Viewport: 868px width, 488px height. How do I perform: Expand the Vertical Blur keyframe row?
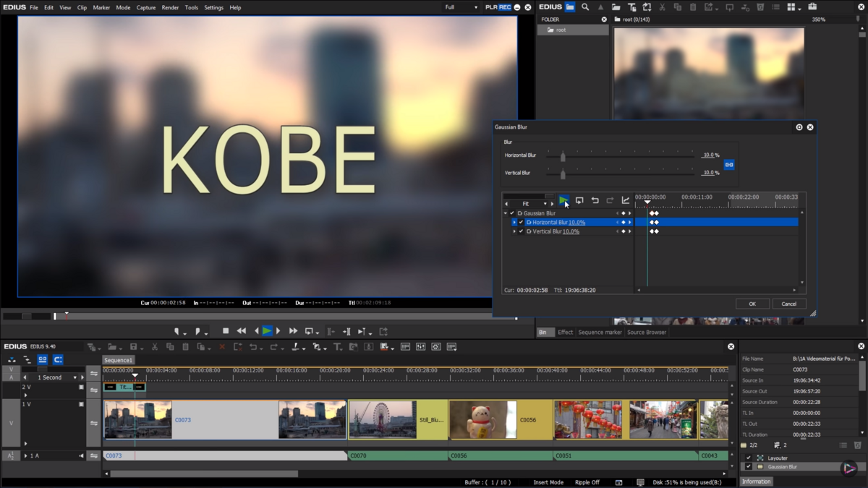coord(514,231)
